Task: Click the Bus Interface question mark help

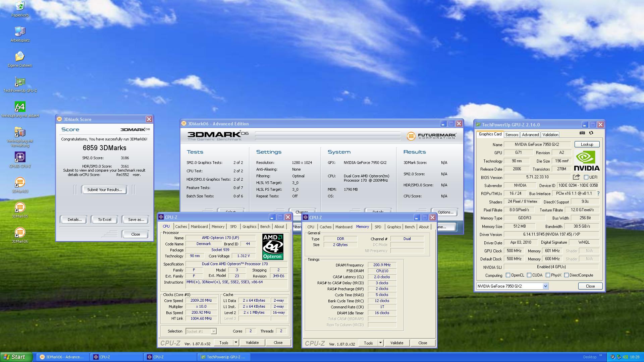Action: (x=598, y=193)
